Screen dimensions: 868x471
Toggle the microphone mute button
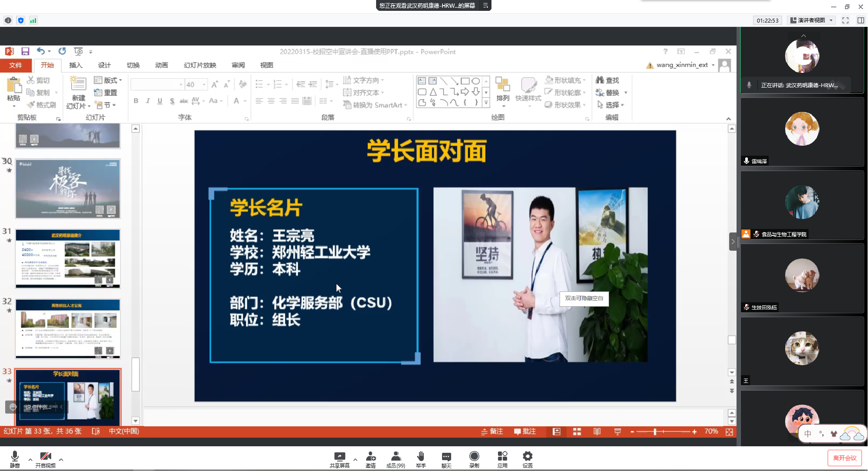click(x=15, y=457)
